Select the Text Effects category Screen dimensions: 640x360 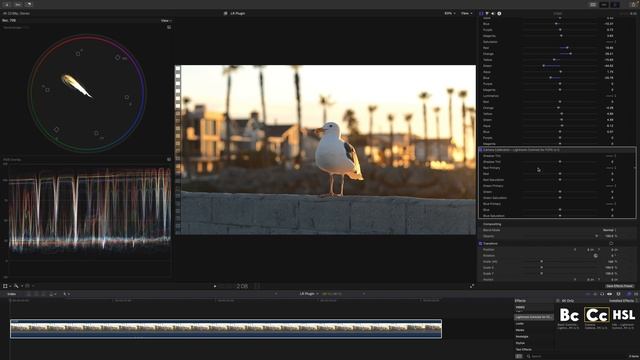point(524,350)
